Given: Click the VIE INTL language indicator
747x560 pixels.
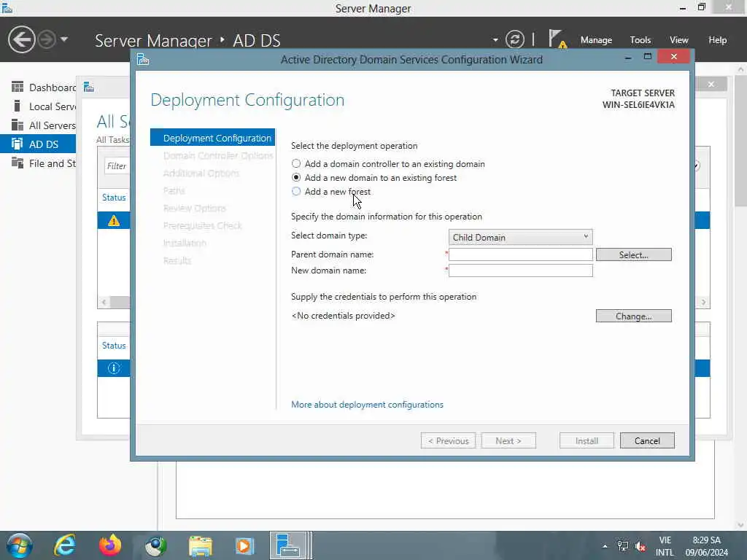Looking at the screenshot, I should pyautogui.click(x=665, y=546).
